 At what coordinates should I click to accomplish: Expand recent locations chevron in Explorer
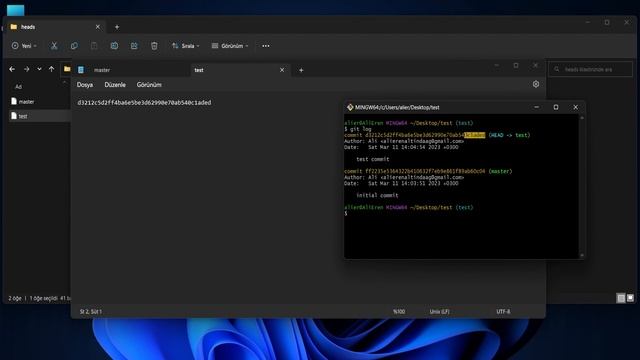coord(39,69)
